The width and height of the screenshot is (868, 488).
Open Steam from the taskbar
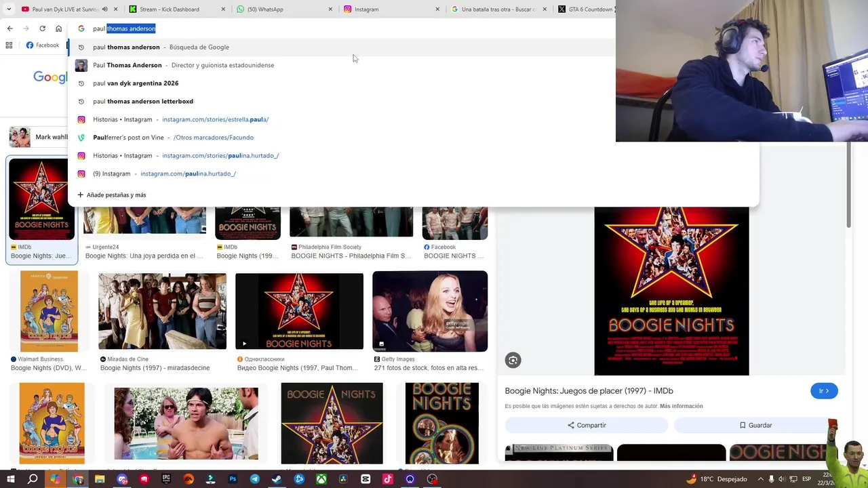[x=277, y=479]
